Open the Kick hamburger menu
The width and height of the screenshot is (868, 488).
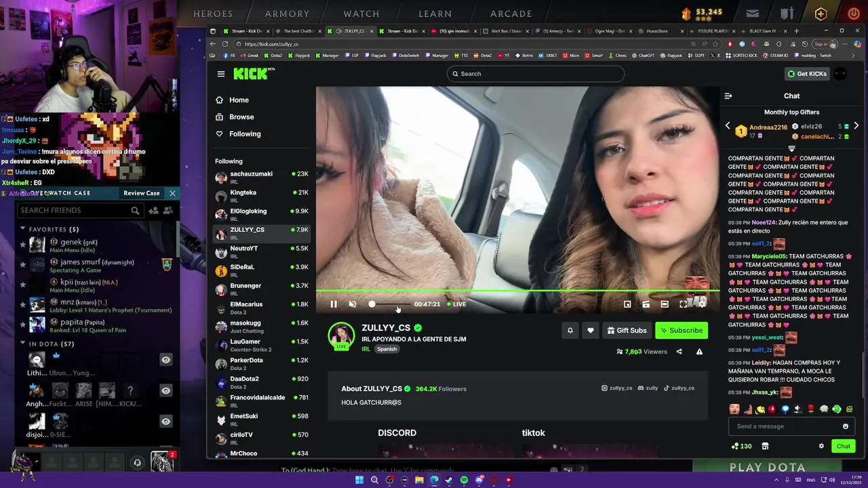click(221, 74)
